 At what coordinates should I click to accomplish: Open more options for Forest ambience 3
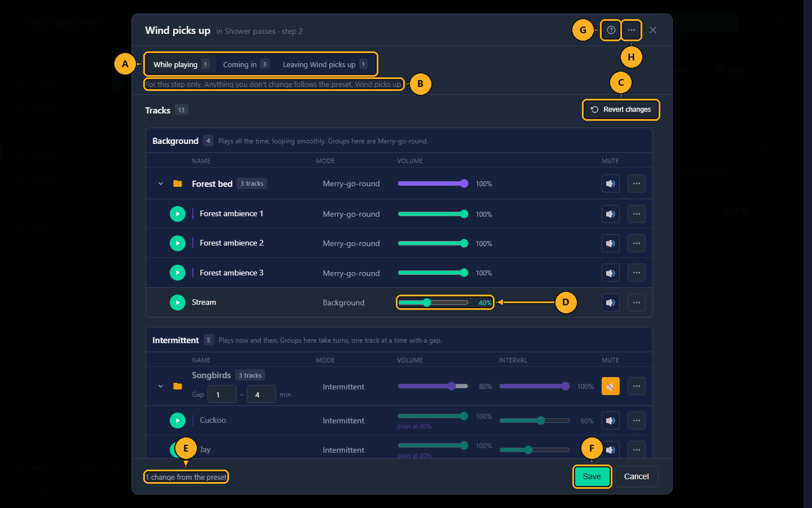[x=636, y=273]
